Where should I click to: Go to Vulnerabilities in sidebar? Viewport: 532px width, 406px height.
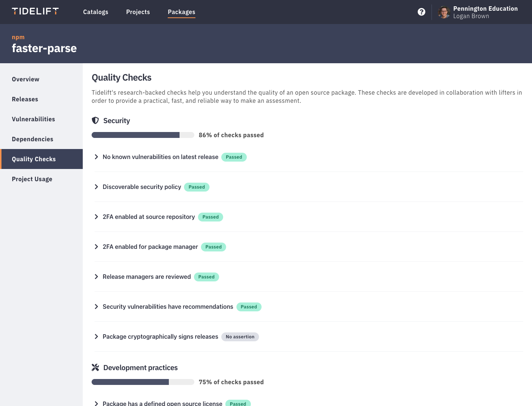[x=41, y=119]
